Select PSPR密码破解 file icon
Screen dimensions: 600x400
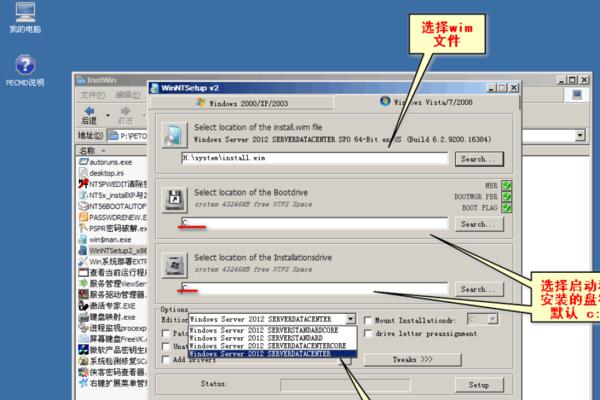tap(83, 229)
